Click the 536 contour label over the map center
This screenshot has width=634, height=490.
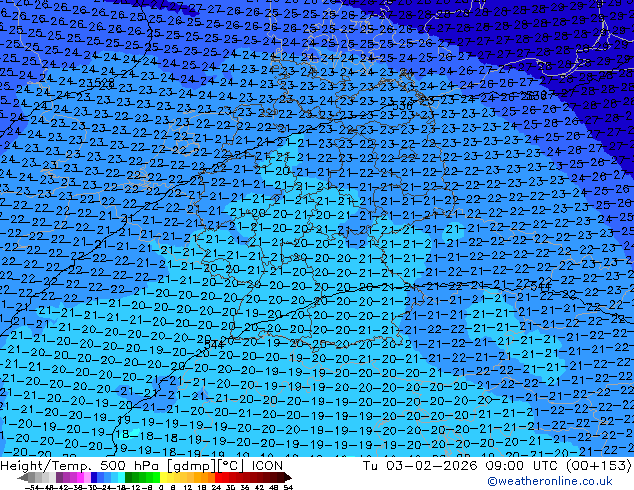tap(402, 106)
